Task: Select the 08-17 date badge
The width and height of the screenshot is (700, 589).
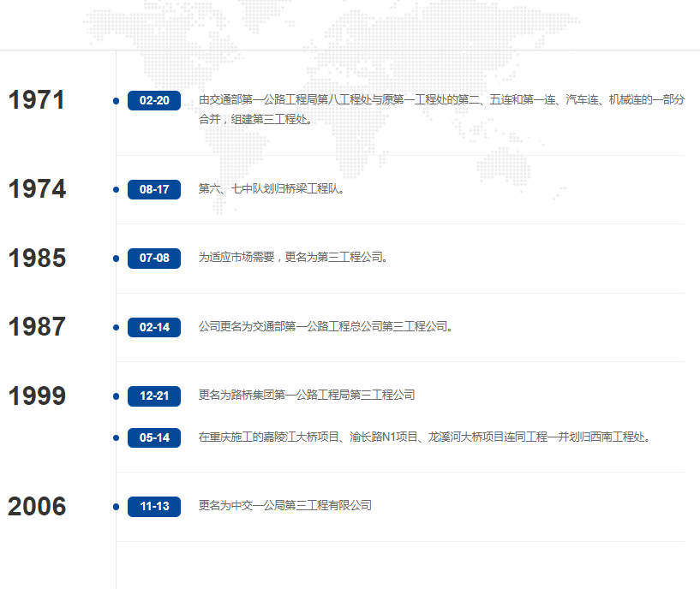Action: tap(154, 190)
